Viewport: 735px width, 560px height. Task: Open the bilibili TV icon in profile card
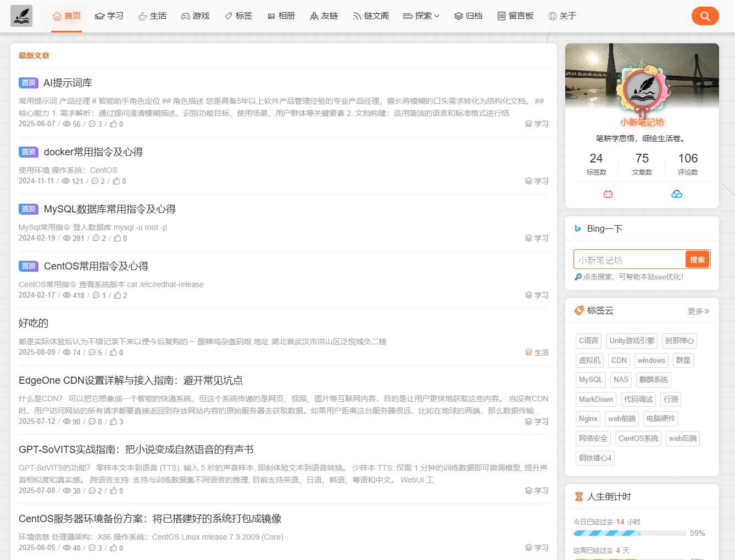(x=608, y=194)
